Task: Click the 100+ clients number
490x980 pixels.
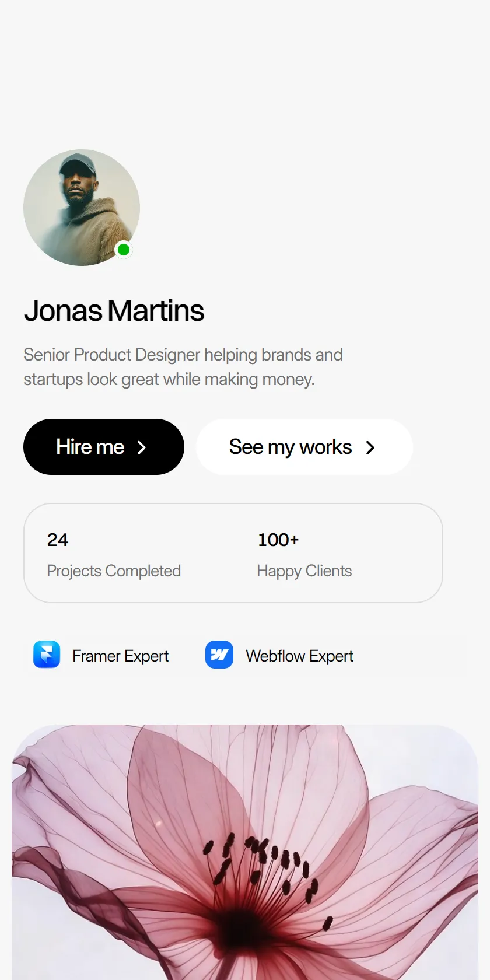Action: pyautogui.click(x=278, y=540)
